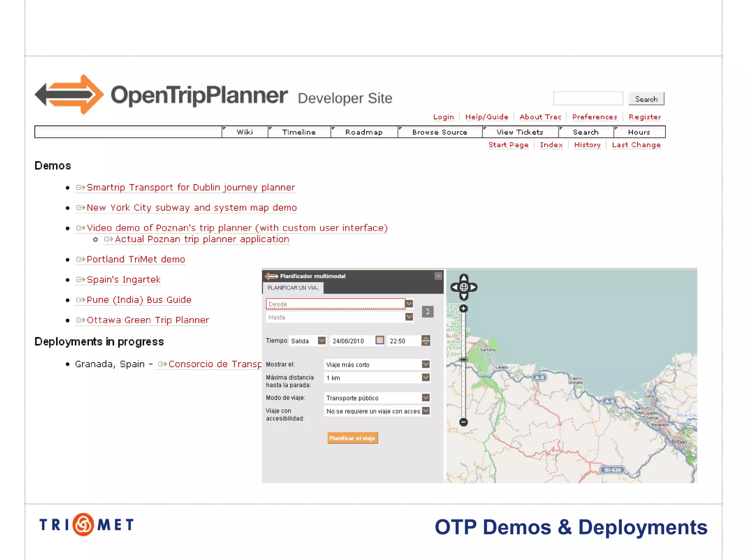Image resolution: width=747 pixels, height=560 pixels.
Task: Increase the time with the up stepper
Action: [x=426, y=338]
